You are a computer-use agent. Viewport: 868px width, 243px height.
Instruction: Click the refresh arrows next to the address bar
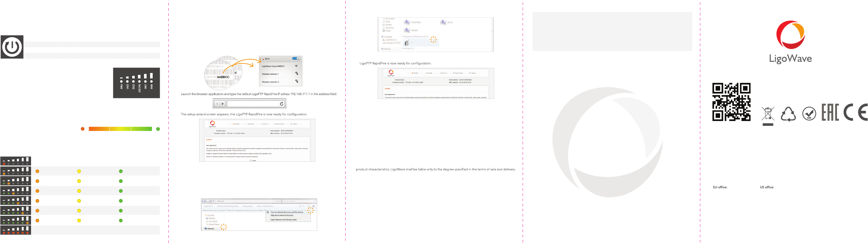pyautogui.click(x=279, y=201)
